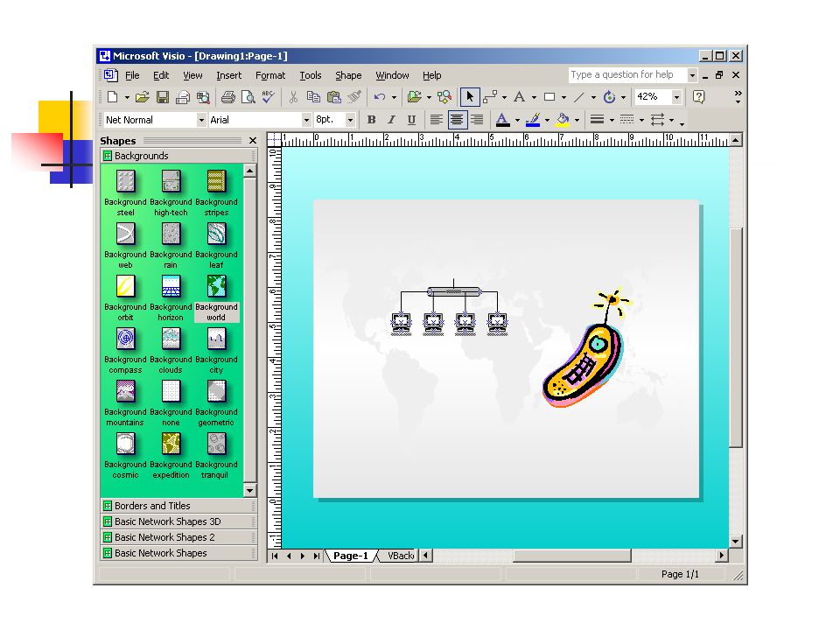
Task: Set Align Center text alignment
Action: click(457, 120)
